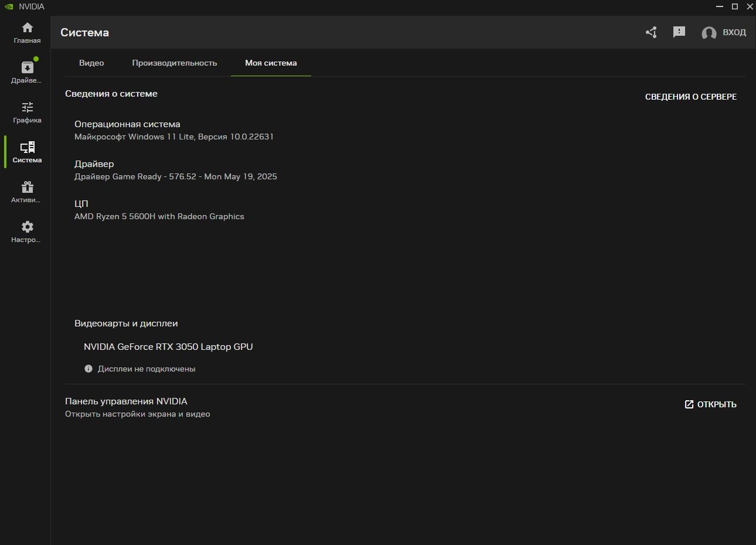Click the info icon near Дисплеи не подключены
Image resolution: width=756 pixels, height=545 pixels.
[x=88, y=369]
